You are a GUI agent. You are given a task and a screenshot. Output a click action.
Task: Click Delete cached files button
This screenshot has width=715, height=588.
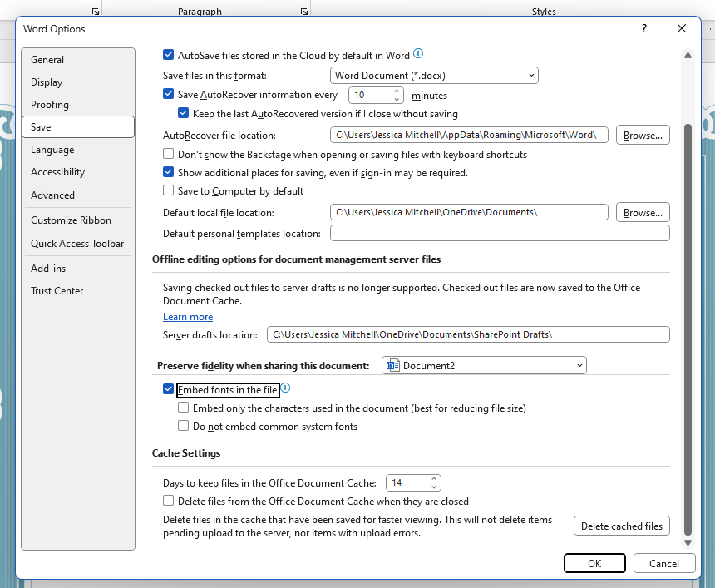(x=622, y=526)
